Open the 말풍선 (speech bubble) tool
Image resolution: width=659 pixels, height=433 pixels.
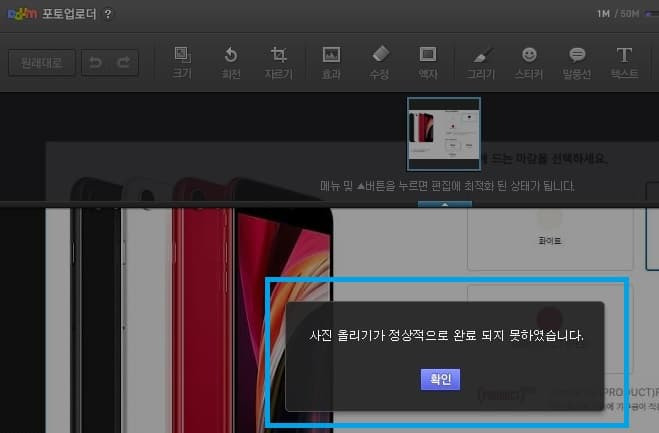click(x=577, y=63)
